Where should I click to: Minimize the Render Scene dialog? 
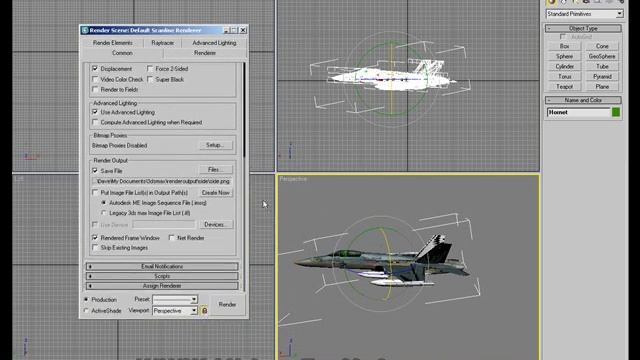click(226, 30)
